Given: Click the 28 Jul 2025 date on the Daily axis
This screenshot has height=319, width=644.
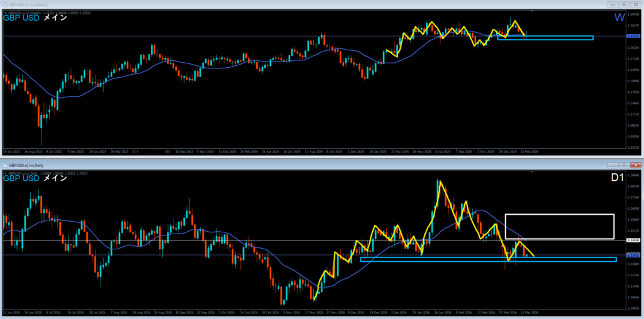Looking at the screenshot, I should coord(97,312).
